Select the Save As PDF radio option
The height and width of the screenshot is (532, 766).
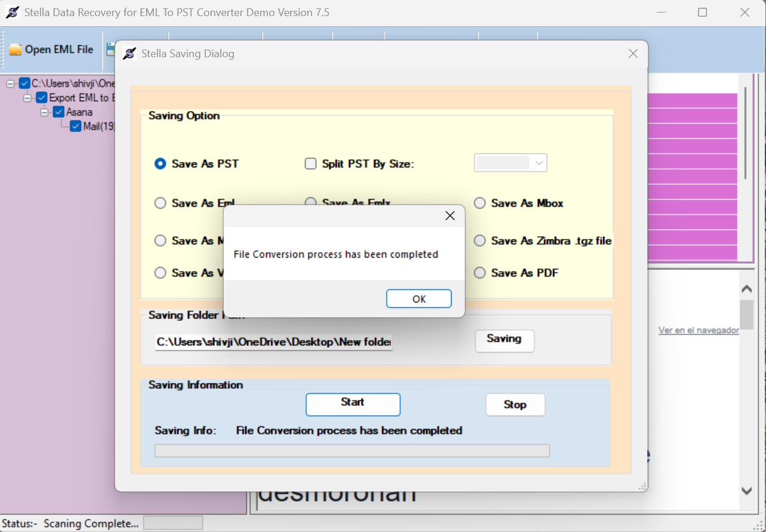click(x=480, y=273)
